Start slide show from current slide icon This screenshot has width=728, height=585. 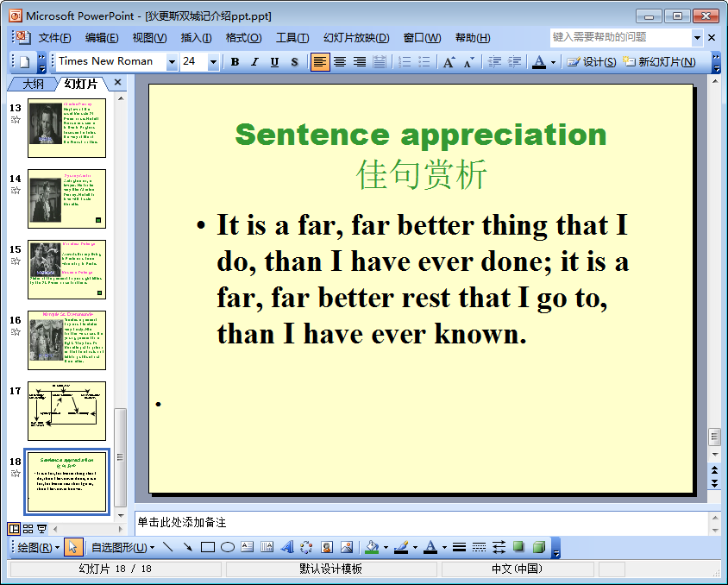point(41,528)
